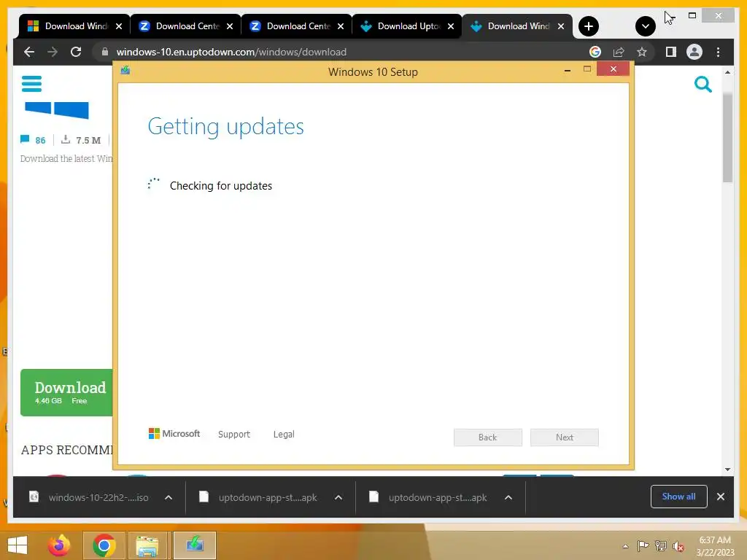Open the second uptodown-app apk download
Image resolution: width=747 pixels, height=560 pixels.
[x=429, y=497]
